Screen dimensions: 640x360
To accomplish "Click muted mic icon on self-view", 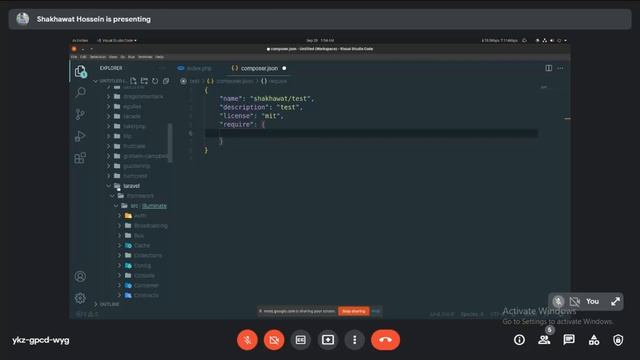I will [558, 302].
